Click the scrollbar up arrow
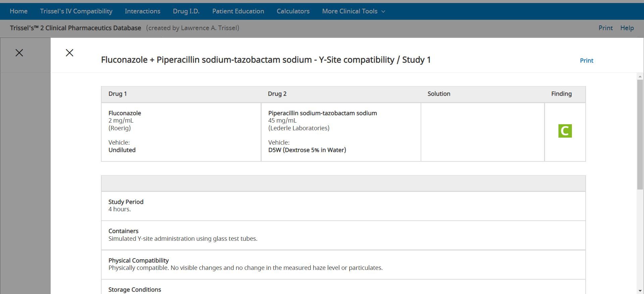644x294 pixels. (640, 77)
